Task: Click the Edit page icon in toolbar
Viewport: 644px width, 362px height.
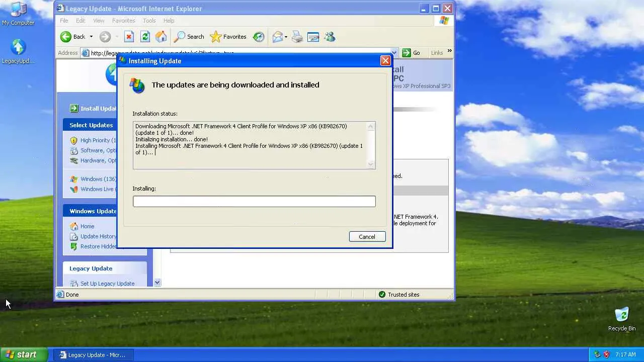Action: coord(313,37)
